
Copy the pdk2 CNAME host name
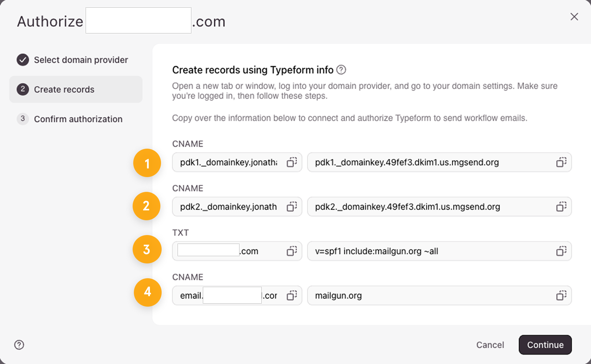(291, 207)
